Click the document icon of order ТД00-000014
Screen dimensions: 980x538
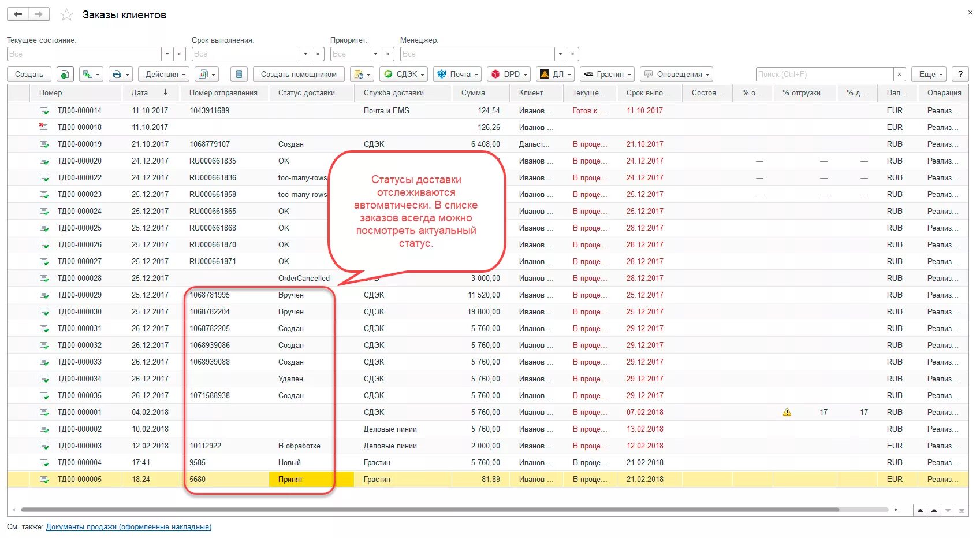[x=44, y=110]
